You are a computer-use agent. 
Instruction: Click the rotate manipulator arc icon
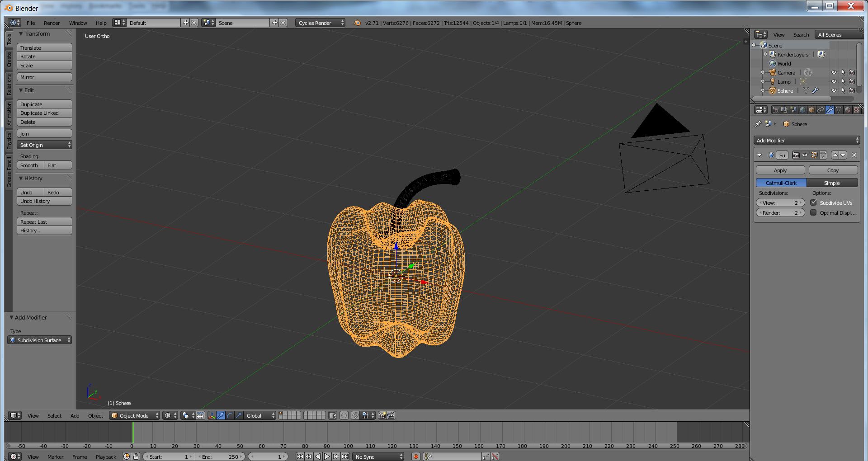pos(230,415)
